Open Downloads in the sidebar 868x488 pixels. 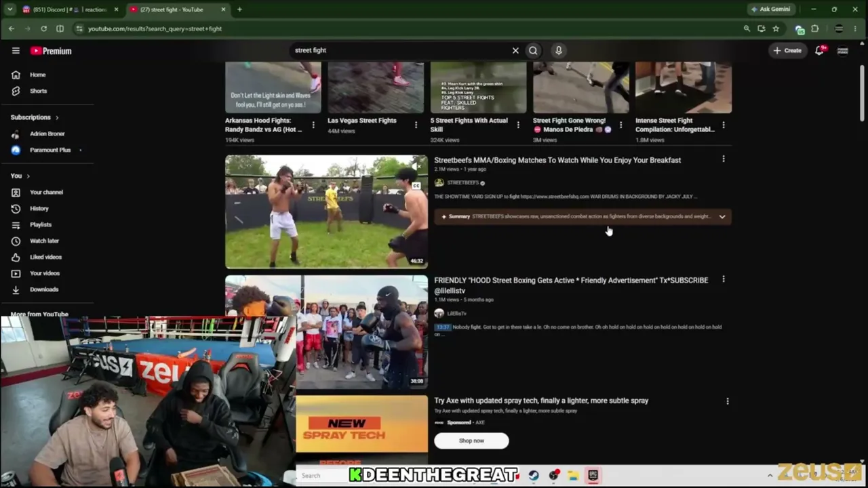pos(43,289)
